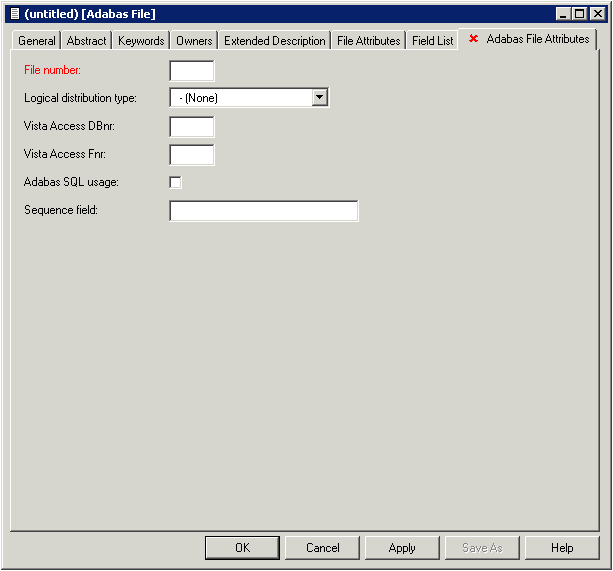Click the document icon in title bar
The width and height of the screenshot is (613, 571).
[x=14, y=13]
